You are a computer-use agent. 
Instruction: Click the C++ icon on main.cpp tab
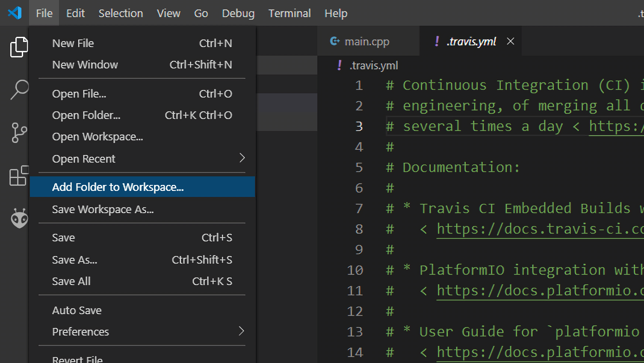(335, 41)
